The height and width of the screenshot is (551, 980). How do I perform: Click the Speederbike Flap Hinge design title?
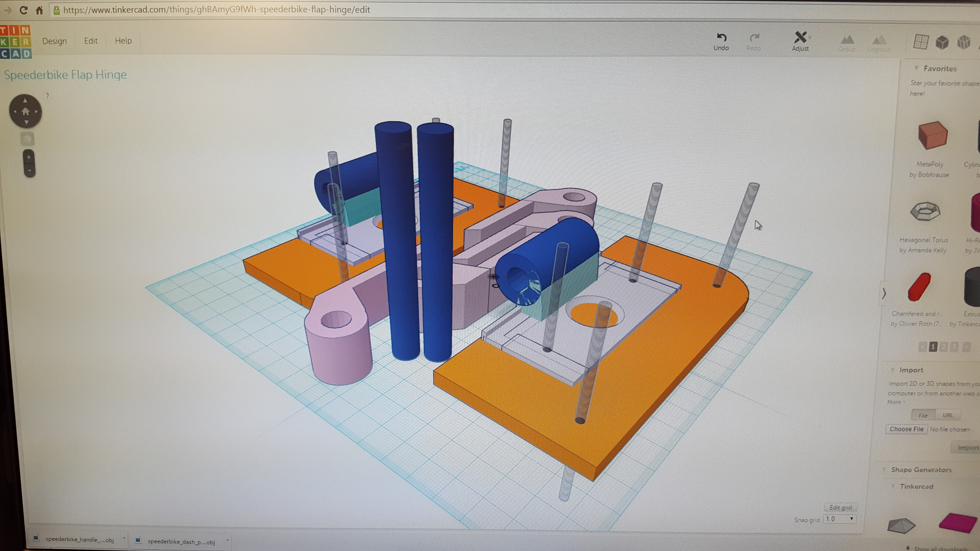click(x=65, y=74)
